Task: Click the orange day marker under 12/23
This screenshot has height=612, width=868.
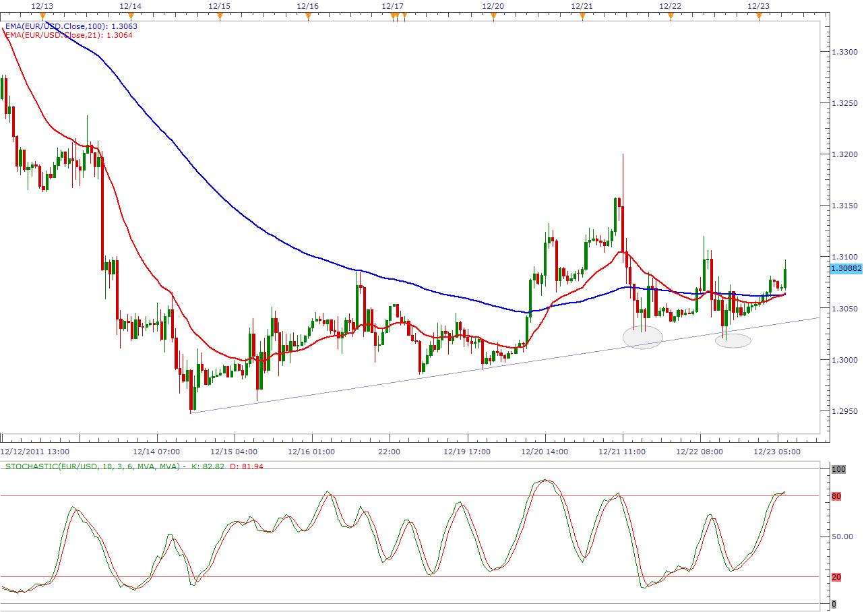Action: (x=759, y=16)
